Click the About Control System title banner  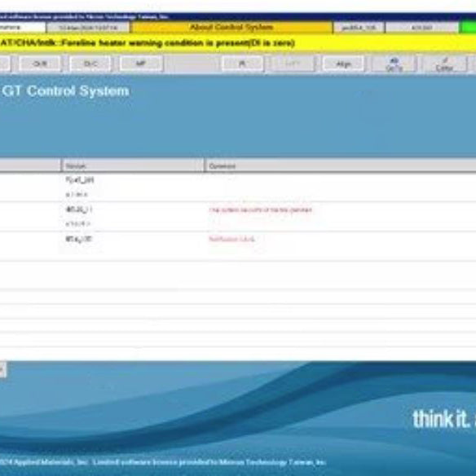point(232,28)
